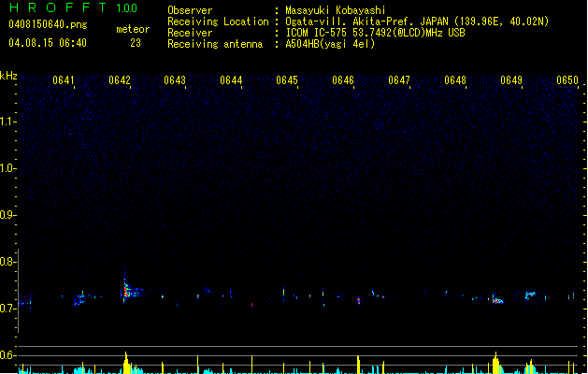This screenshot has height=374, width=588.
Task: Click the 0646 time marker
Action: click(343, 80)
